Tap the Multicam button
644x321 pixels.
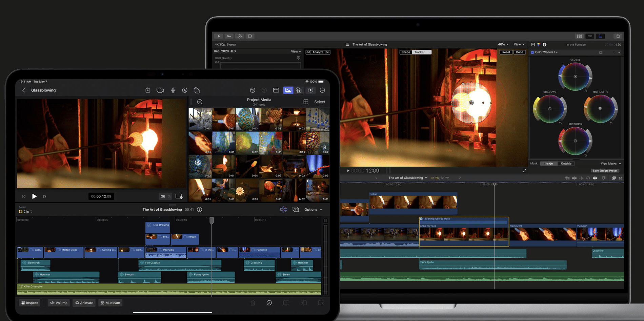click(x=110, y=303)
